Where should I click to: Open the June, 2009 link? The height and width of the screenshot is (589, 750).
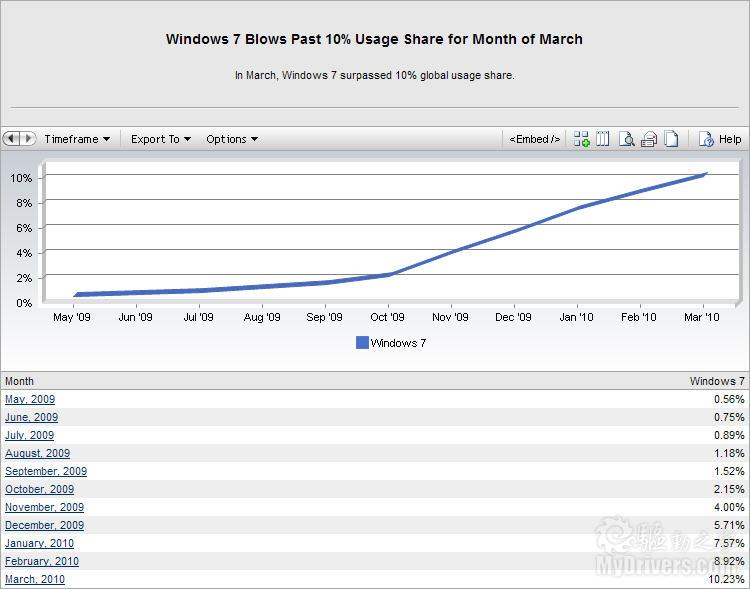pyautogui.click(x=32, y=417)
